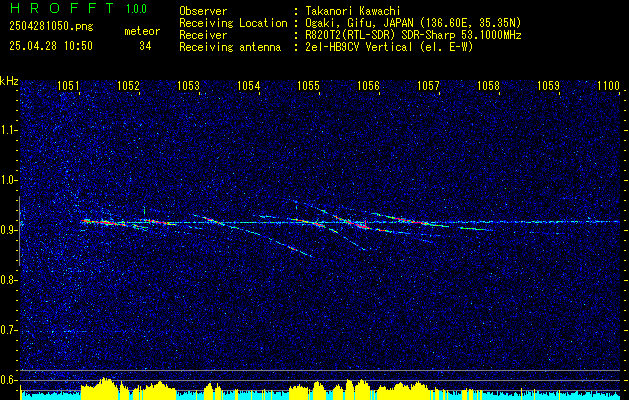The image size is (629, 400).
Task: Click the 1.0 kHz frequency label
Action: click(x=8, y=180)
